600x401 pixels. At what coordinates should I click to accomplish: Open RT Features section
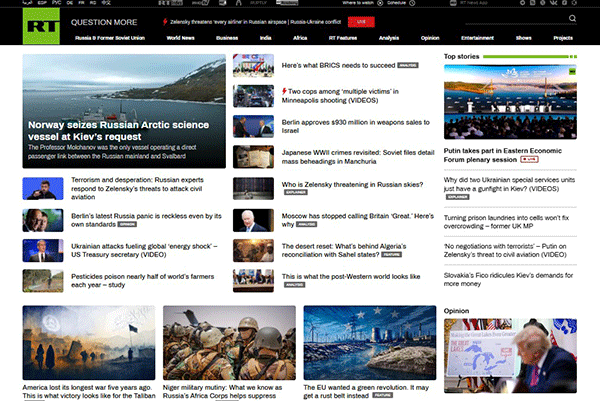pyautogui.click(x=343, y=38)
